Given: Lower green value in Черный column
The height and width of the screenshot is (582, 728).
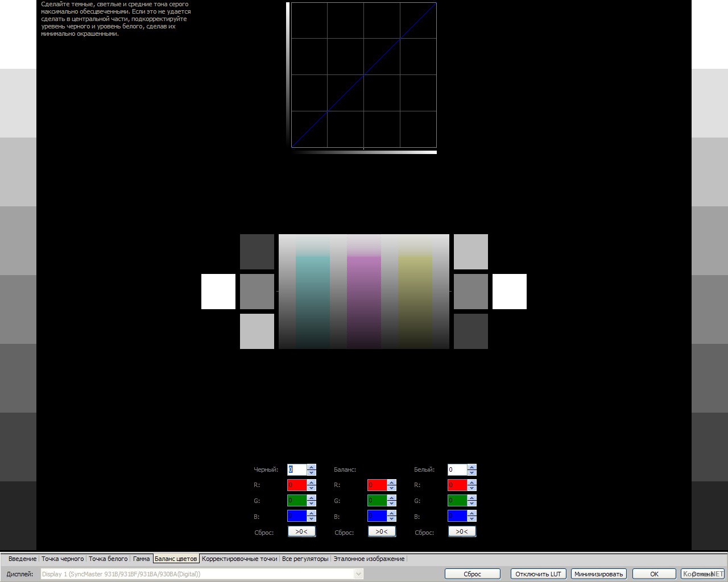Looking at the screenshot, I should click(311, 503).
